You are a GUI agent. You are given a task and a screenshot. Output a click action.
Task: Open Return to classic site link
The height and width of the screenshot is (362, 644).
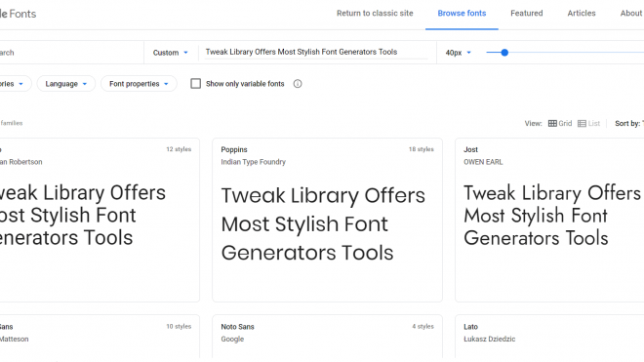pos(375,13)
